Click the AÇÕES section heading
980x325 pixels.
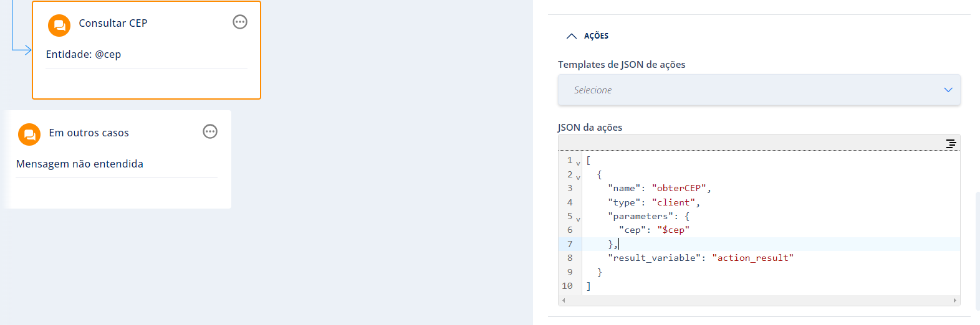coord(596,36)
